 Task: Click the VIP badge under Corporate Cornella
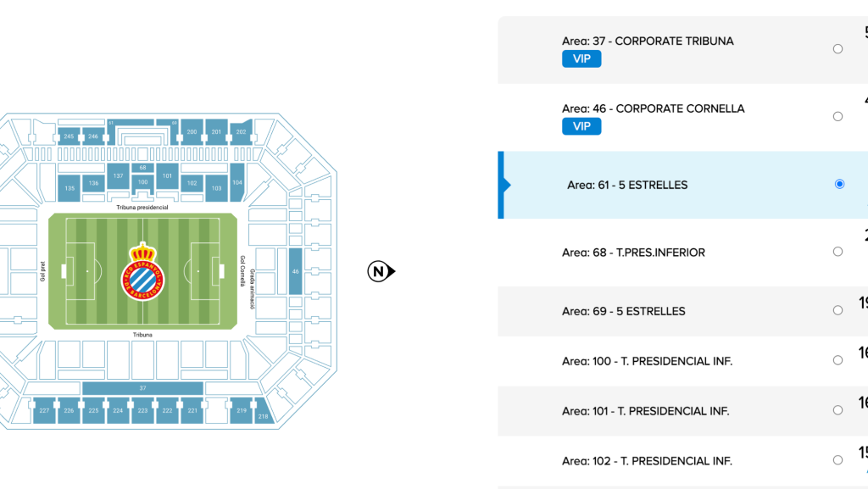click(581, 126)
